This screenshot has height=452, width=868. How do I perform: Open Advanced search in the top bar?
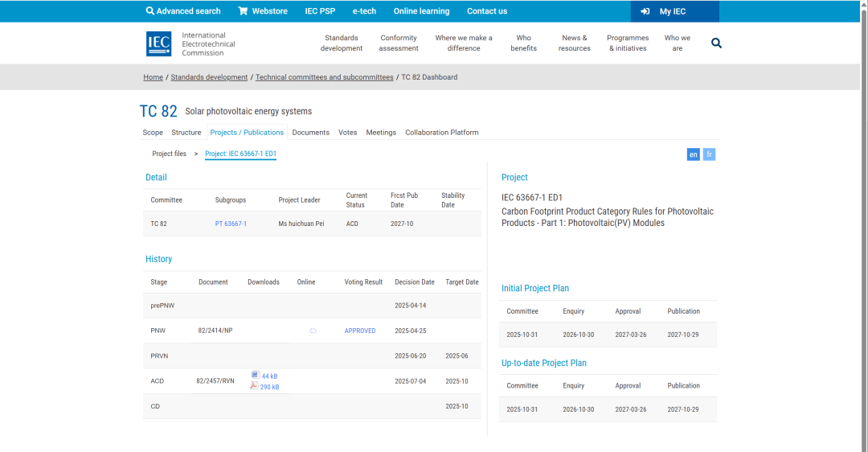[x=183, y=11]
